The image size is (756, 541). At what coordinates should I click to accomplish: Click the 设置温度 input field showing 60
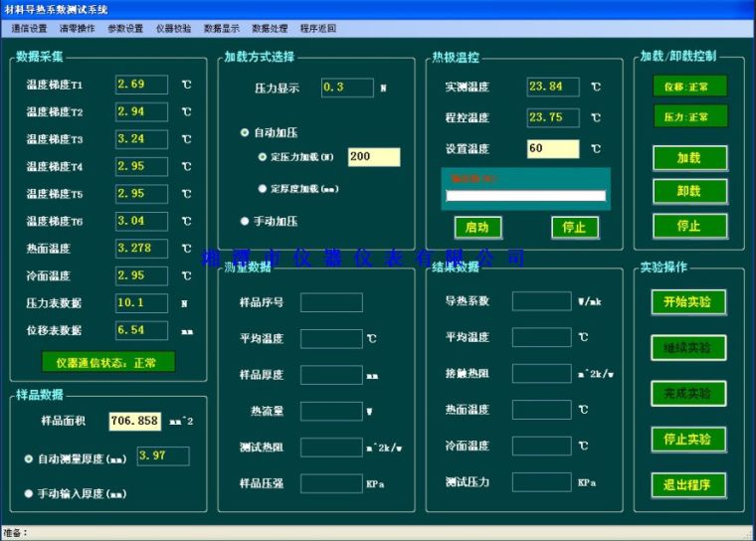[552, 149]
